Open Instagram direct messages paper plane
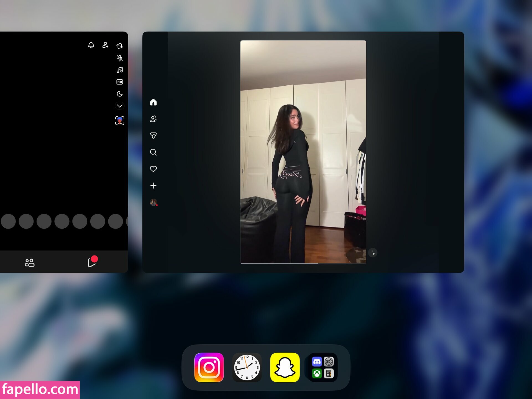The height and width of the screenshot is (399, 532). [x=153, y=135]
